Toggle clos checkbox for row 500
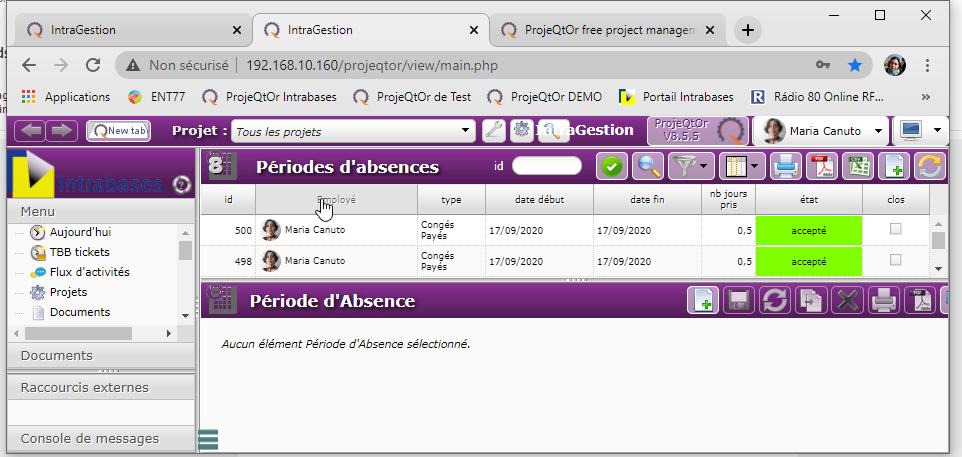The width and height of the screenshot is (962, 457). [896, 229]
